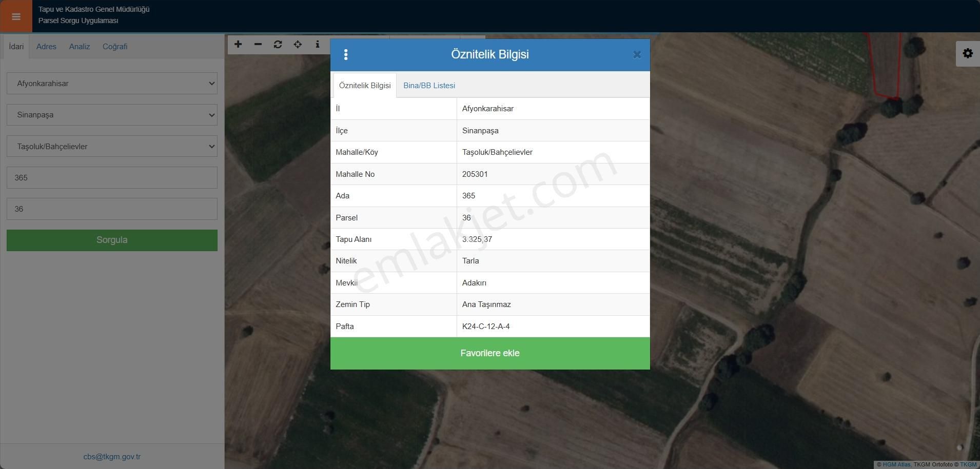Screen dimensions: 980x469
Task: Expand the Sinanpaşa district dropdown
Action: 112,115
